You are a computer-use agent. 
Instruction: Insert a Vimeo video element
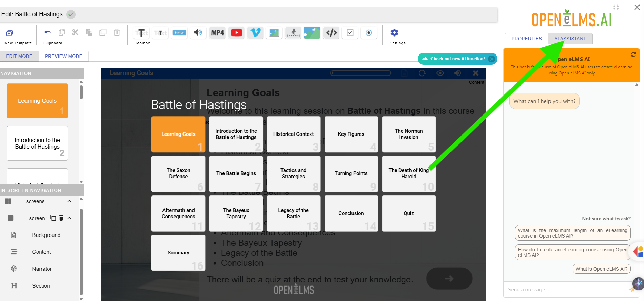click(255, 33)
